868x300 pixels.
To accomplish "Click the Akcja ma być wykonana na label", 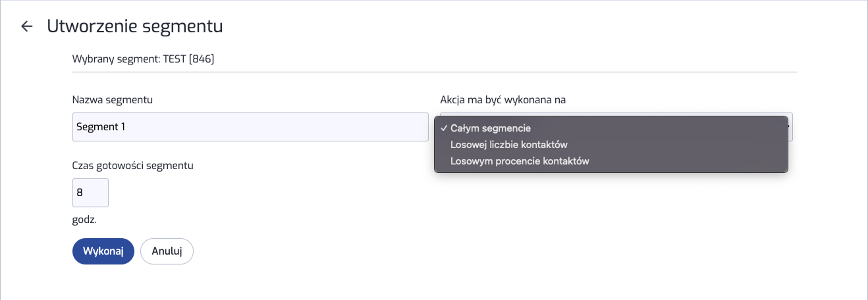I will pos(503,100).
